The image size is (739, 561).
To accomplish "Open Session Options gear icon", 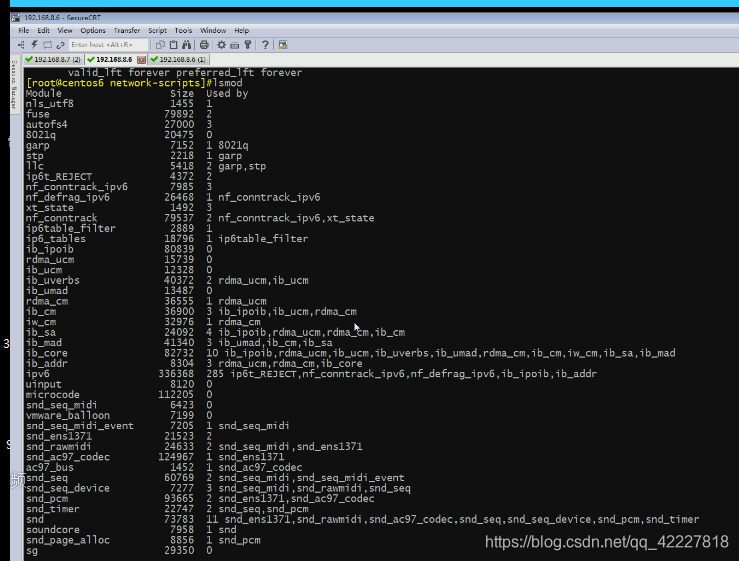I will (222, 45).
